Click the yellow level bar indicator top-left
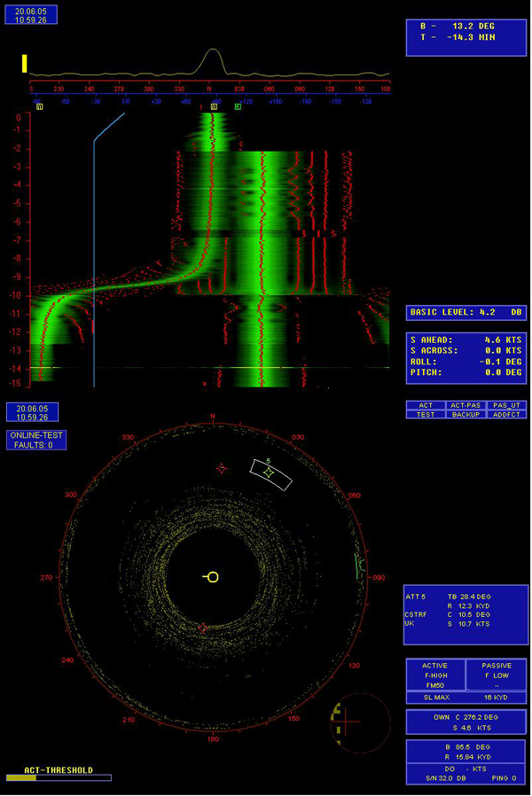 (x=25, y=63)
